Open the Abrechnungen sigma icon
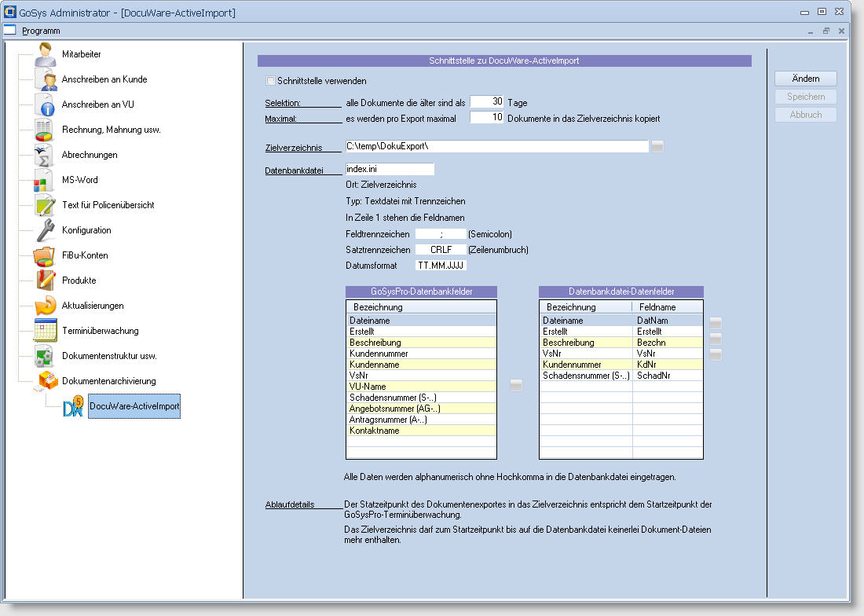Screen dimensions: 864x616 pyautogui.click(x=45, y=156)
